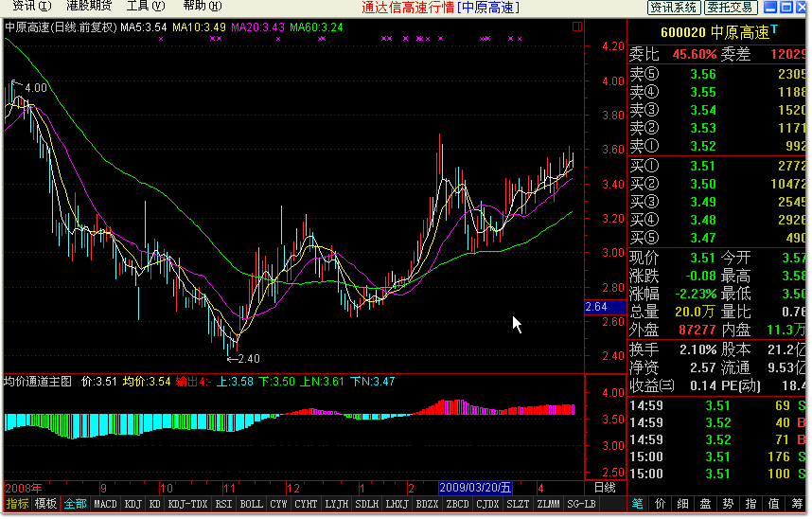812x519 pixels.
Task: Select the 指 tab in the quote panel
Action: (x=750, y=504)
